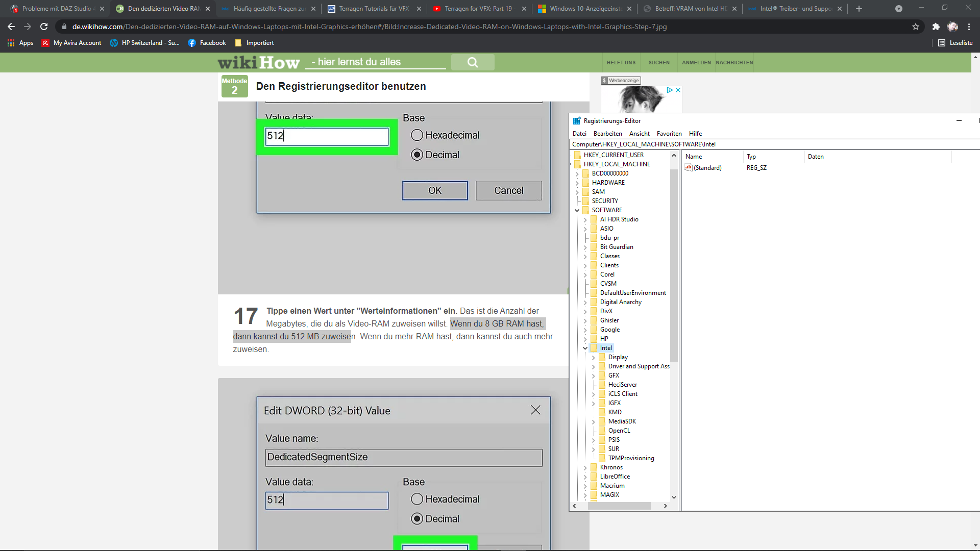Select Hexadecimal radio in the lower dialog
Viewport: 980px width, 551px height.
coord(417,499)
